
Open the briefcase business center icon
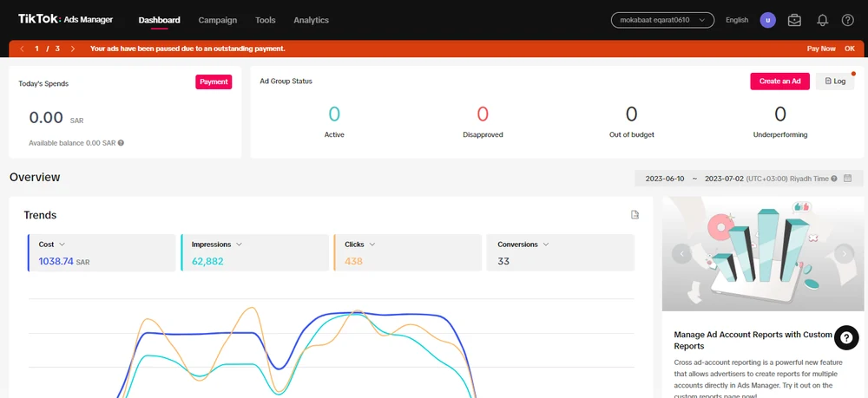pyautogui.click(x=794, y=20)
